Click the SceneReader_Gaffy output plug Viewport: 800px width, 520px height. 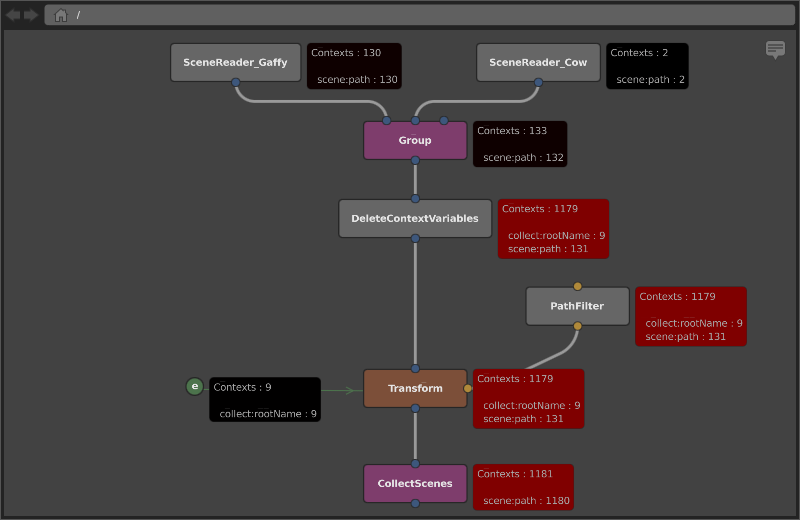[235, 82]
